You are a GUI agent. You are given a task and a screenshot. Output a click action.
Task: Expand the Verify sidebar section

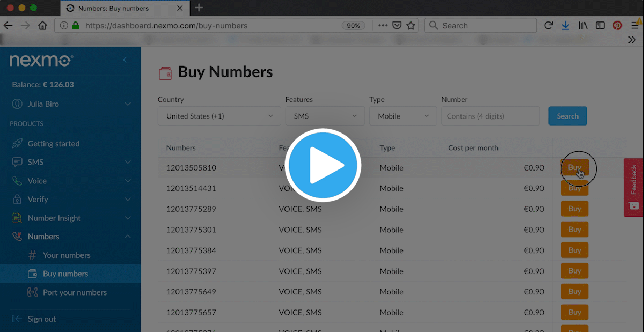click(x=128, y=199)
